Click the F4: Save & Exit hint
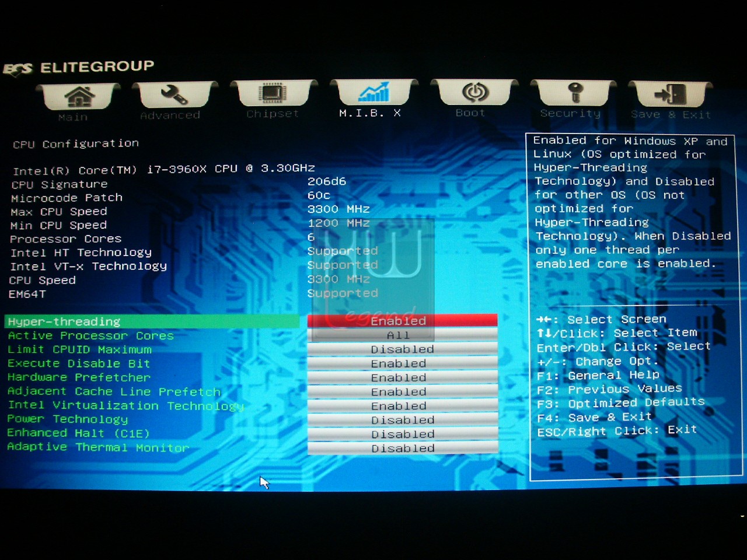This screenshot has width=747, height=560. point(594,417)
